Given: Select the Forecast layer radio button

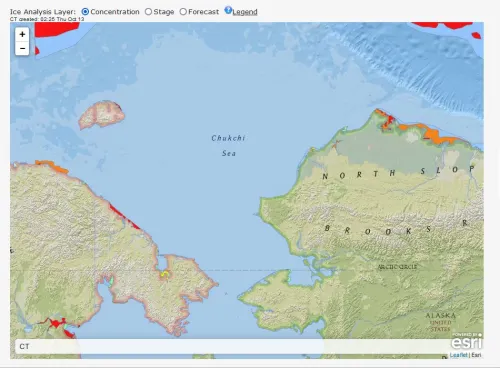Looking at the screenshot, I should 183,12.
